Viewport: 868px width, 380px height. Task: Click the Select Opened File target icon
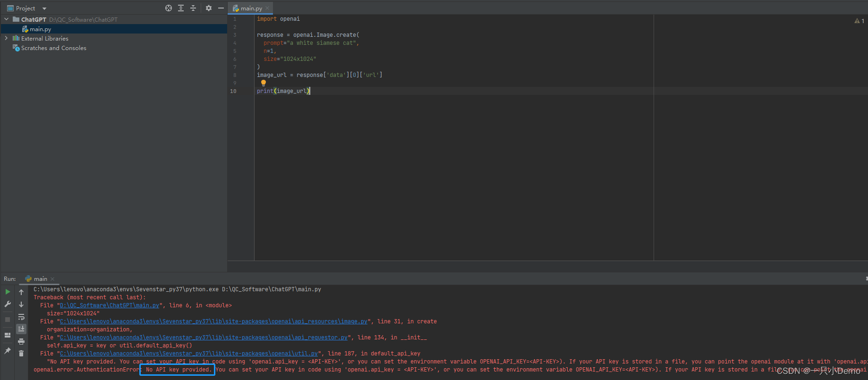[169, 8]
